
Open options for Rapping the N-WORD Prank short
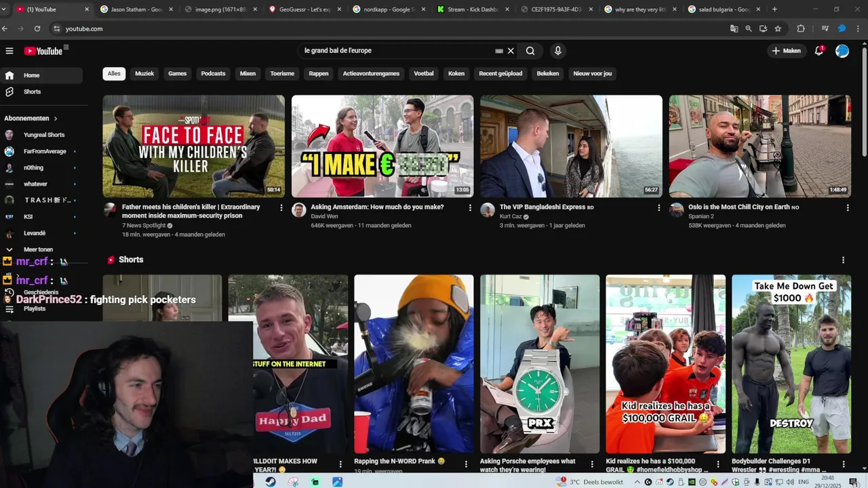pyautogui.click(x=466, y=464)
